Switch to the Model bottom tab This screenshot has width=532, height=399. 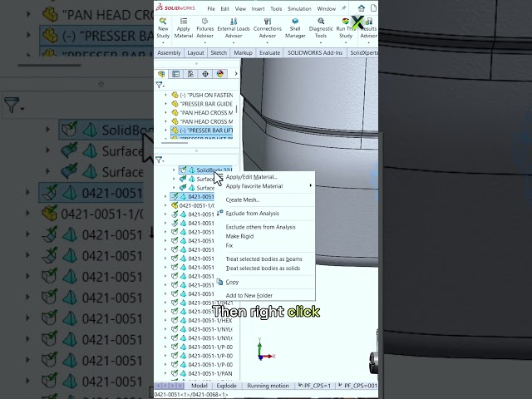point(199,386)
